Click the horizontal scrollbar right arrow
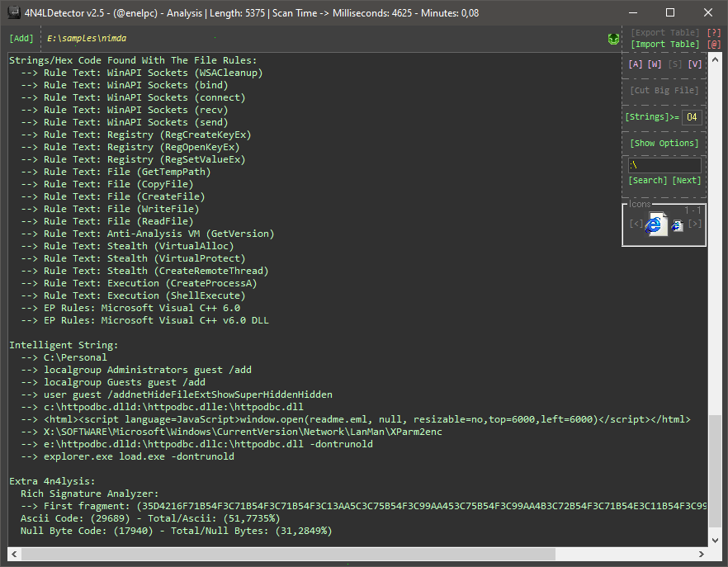The height and width of the screenshot is (567, 728). point(702,554)
